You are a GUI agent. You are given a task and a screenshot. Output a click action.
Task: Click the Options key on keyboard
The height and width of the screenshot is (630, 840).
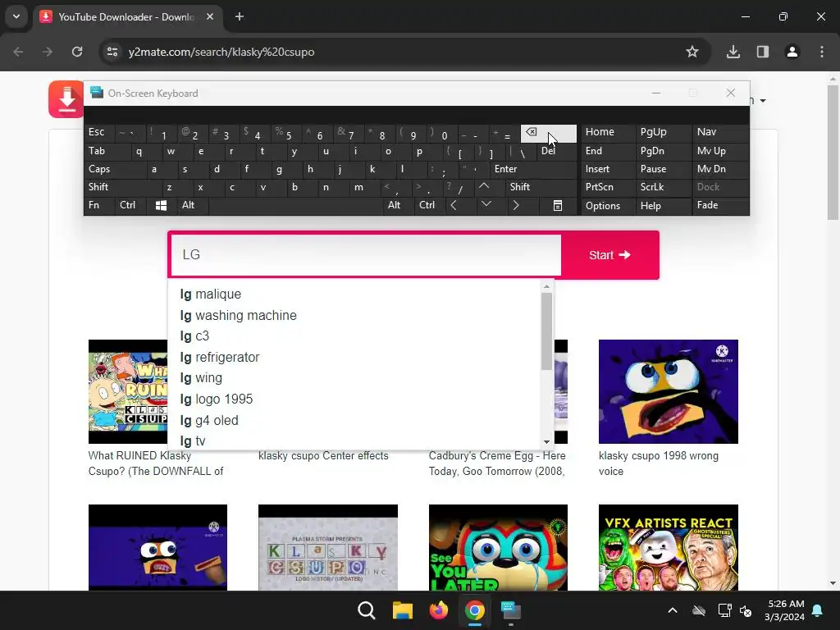[608, 206]
